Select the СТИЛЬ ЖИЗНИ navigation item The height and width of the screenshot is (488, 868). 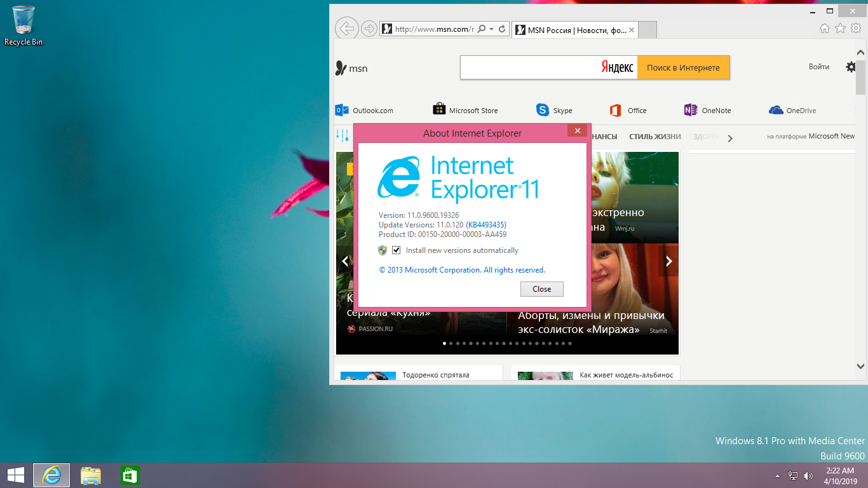click(x=655, y=137)
